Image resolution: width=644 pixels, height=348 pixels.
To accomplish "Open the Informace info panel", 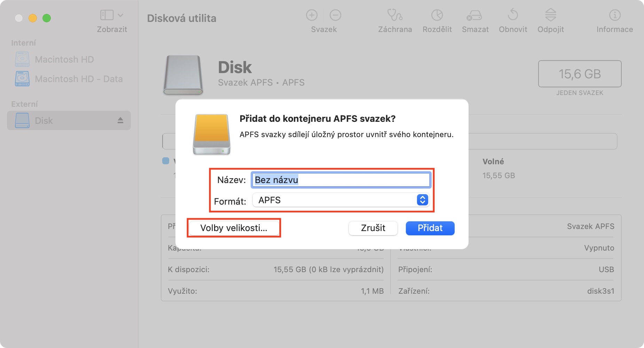I will [x=614, y=15].
